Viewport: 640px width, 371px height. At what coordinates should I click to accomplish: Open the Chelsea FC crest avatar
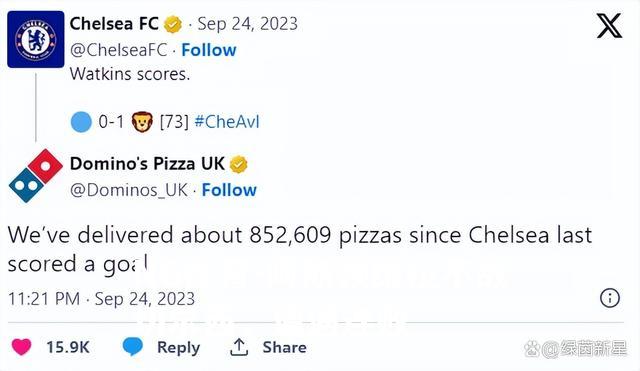click(36, 39)
